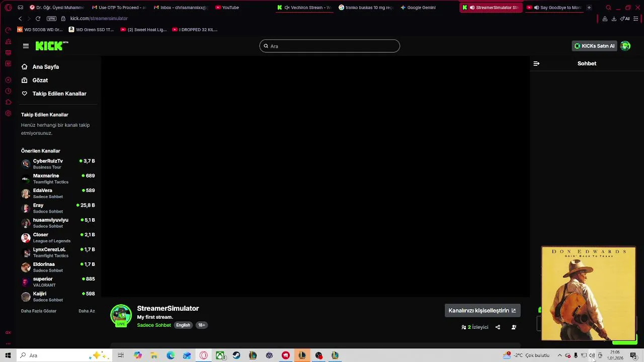Viewport: 644px width, 362px height.
Task: Click StreamerSimulator channel name
Action: pos(168,308)
